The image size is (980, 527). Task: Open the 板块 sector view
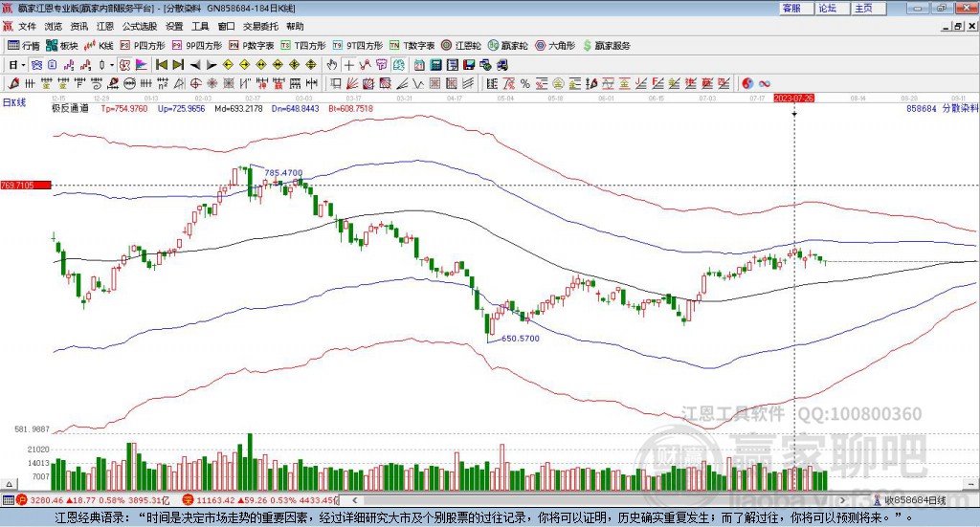[62, 46]
